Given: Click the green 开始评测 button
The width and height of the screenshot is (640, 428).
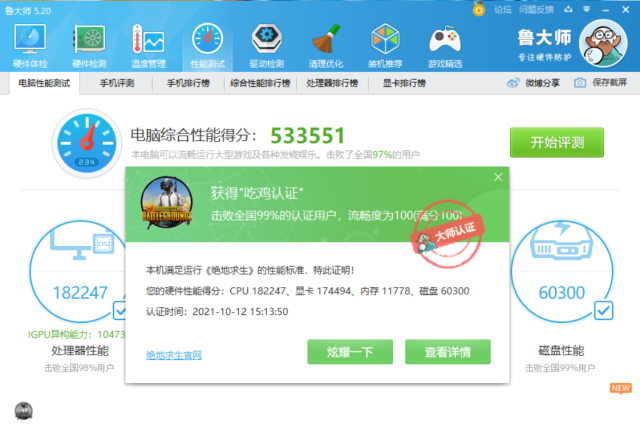Looking at the screenshot, I should pyautogui.click(x=557, y=142).
